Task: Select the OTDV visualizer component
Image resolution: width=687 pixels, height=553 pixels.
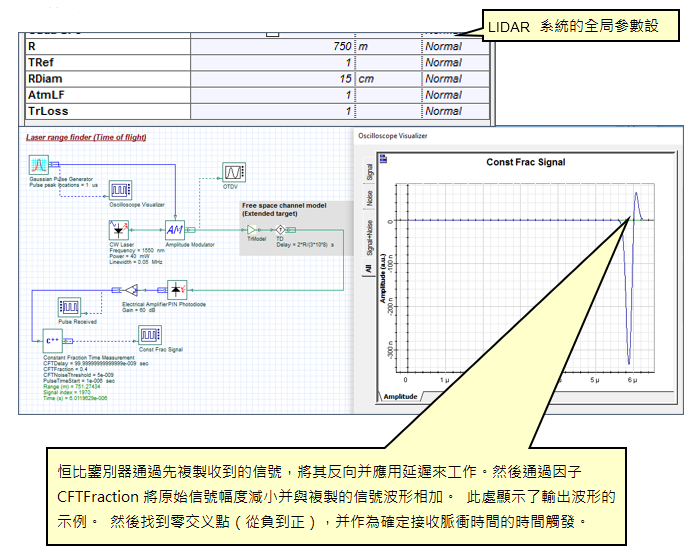Action: pyautogui.click(x=234, y=172)
